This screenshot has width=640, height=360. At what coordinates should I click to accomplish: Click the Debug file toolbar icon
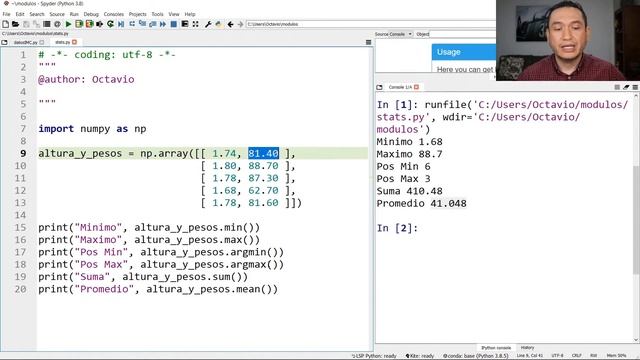(121, 24)
